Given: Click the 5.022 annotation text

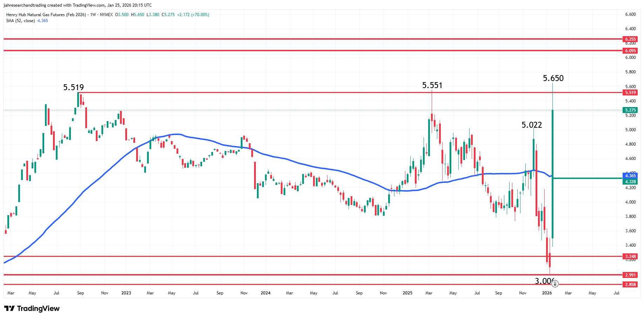Looking at the screenshot, I should pyautogui.click(x=532, y=125).
